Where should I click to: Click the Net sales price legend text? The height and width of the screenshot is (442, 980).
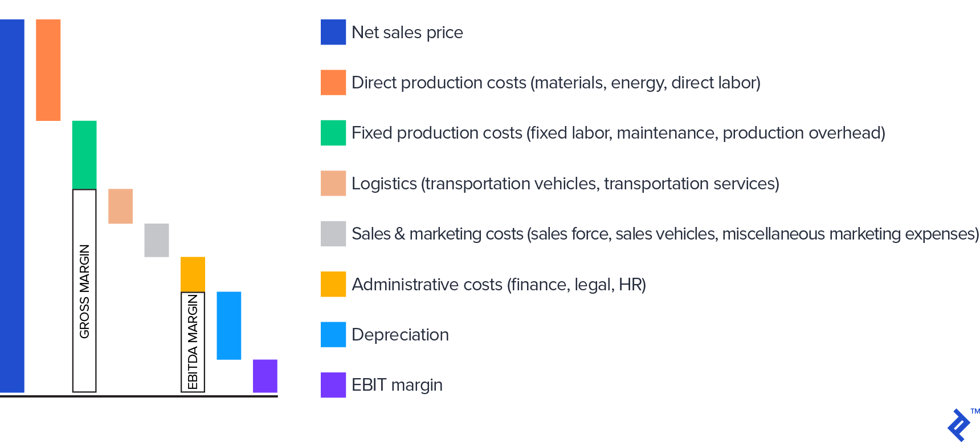click(407, 33)
